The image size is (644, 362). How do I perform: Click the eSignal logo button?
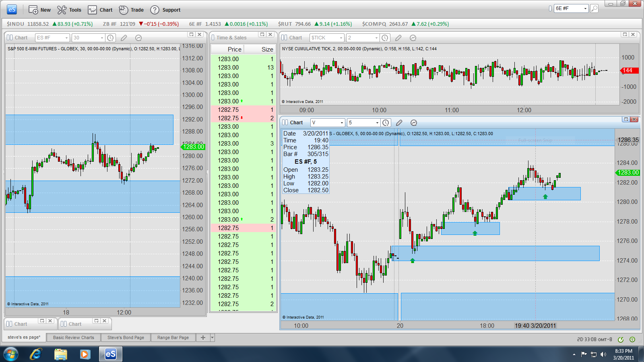click(12, 9)
